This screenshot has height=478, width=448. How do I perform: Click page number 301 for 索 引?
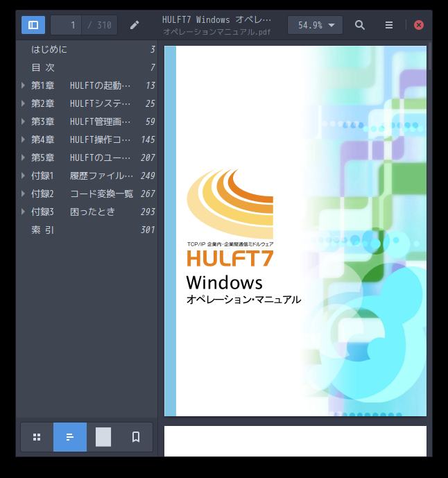(x=148, y=230)
